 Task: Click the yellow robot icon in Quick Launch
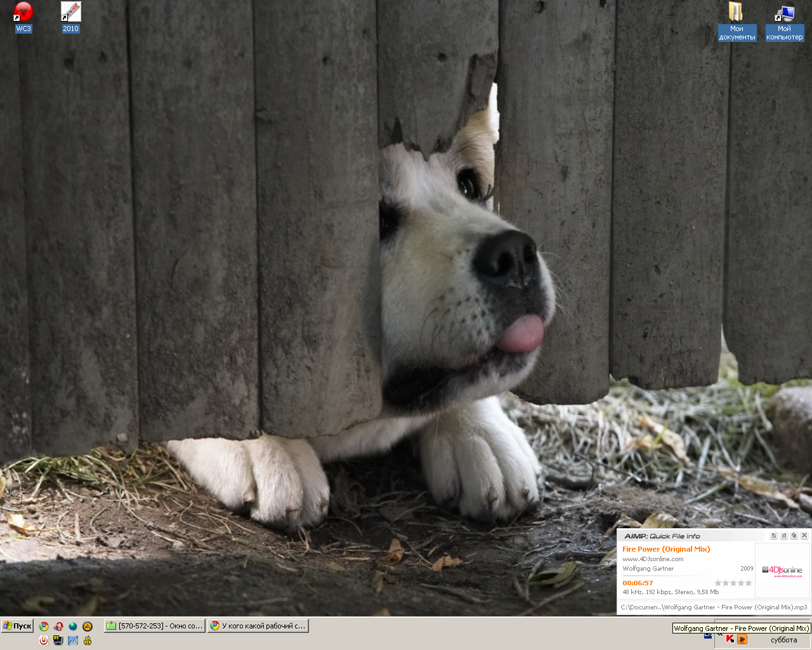coord(88,640)
